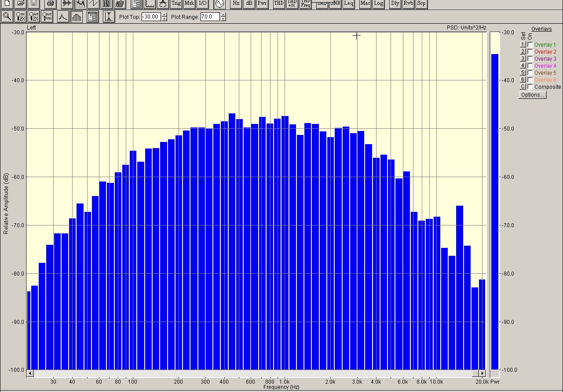
Task: Click the Mrk markers button
Action: 189,4
